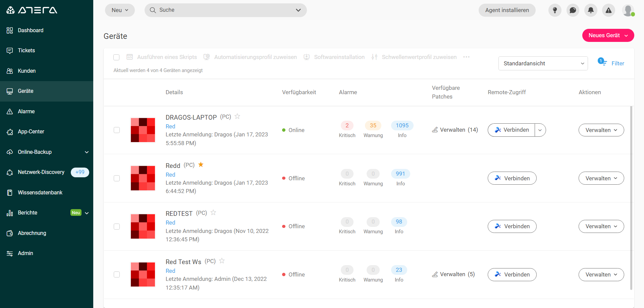Toggle the select-all devices checkbox
Viewport: 644px width, 308px height.
[x=116, y=57]
